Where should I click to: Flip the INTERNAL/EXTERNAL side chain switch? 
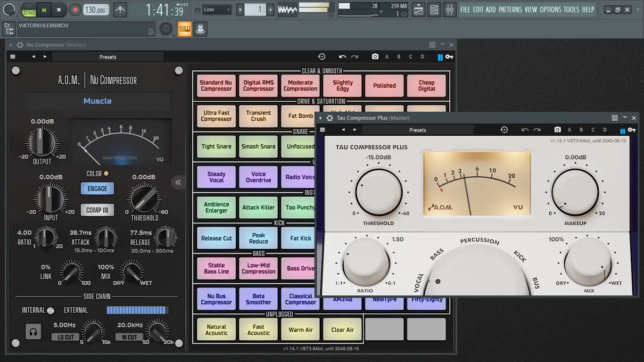[50, 310]
